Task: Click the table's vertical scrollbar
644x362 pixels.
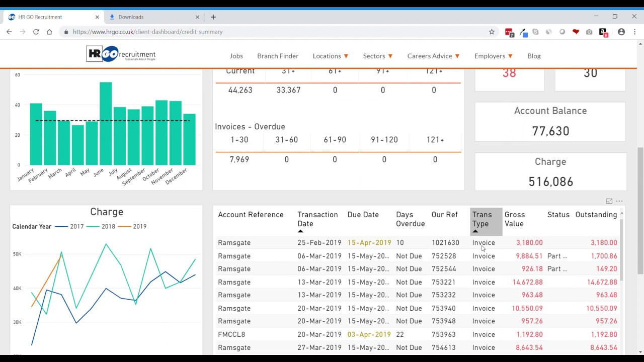Action: pyautogui.click(x=622, y=249)
